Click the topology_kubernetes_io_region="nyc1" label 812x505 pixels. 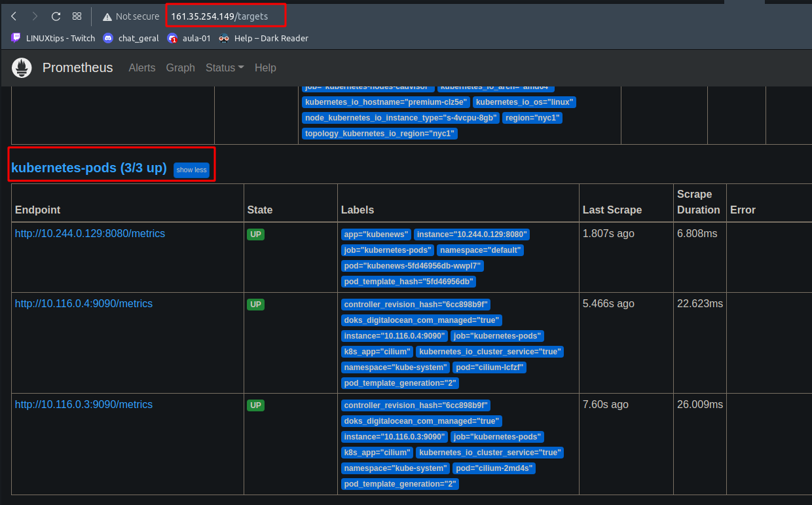click(x=380, y=134)
